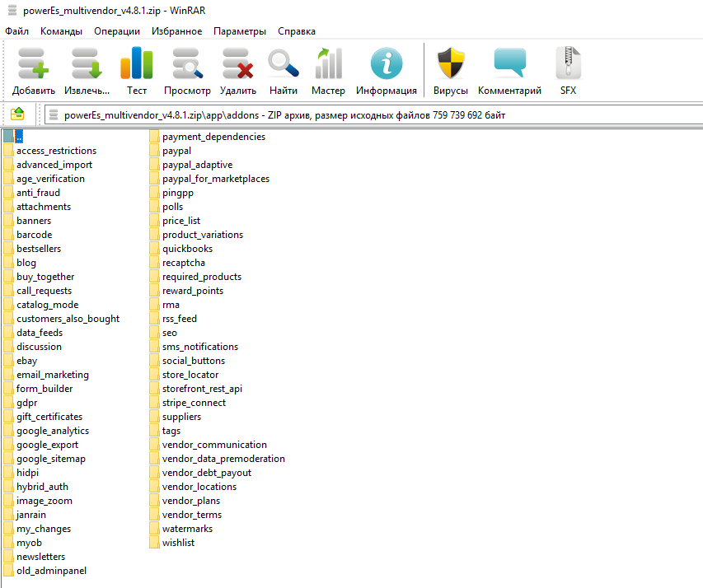Select the gift_certificates folder name
The height and width of the screenshot is (588, 703).
tap(49, 417)
